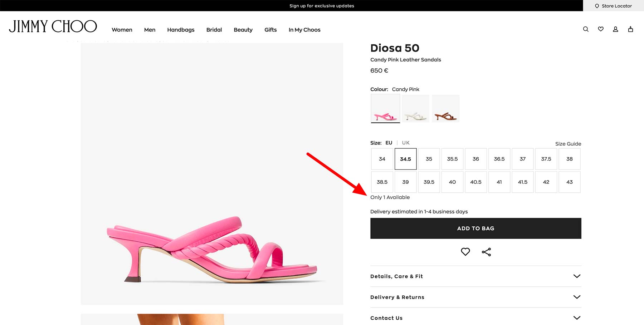Open the Bridal menu
644x325 pixels.
tap(214, 30)
